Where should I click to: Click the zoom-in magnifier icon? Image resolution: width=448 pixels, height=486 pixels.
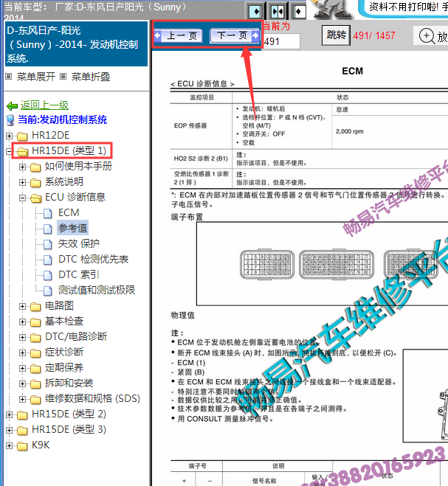pos(427,35)
